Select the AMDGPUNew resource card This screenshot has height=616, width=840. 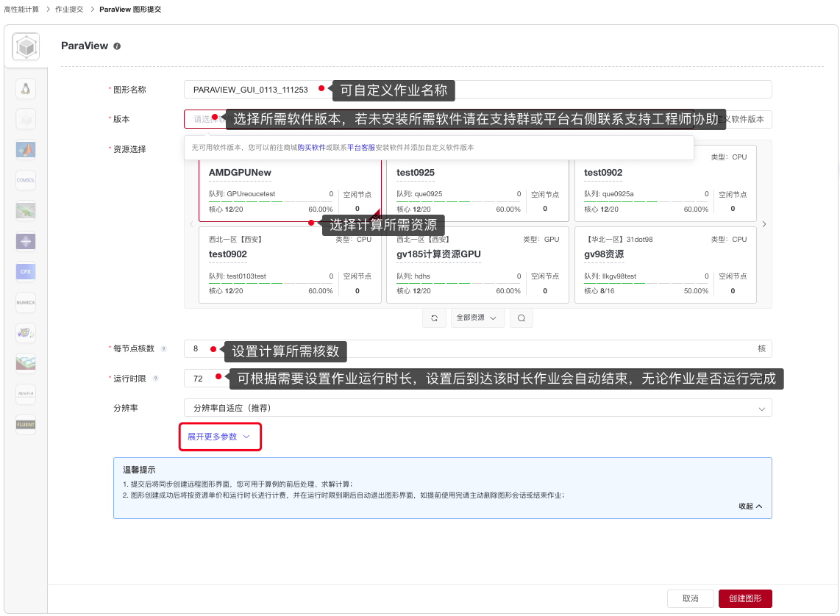290,191
